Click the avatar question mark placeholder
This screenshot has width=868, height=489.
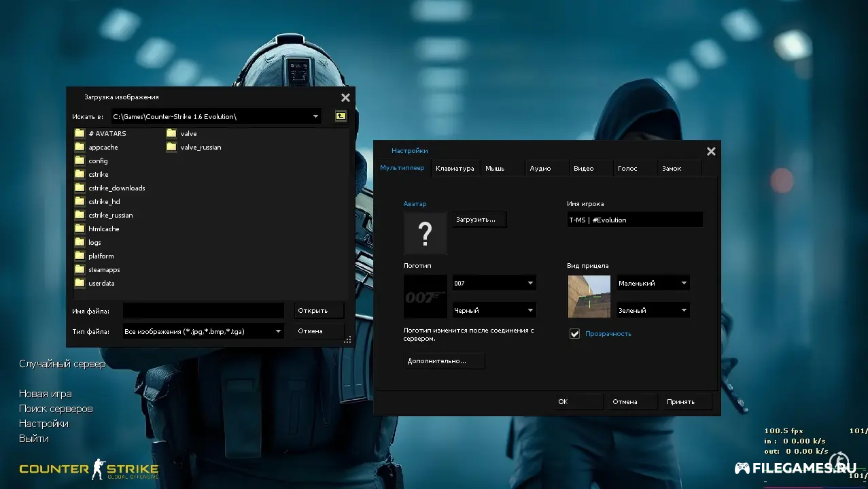(x=426, y=233)
